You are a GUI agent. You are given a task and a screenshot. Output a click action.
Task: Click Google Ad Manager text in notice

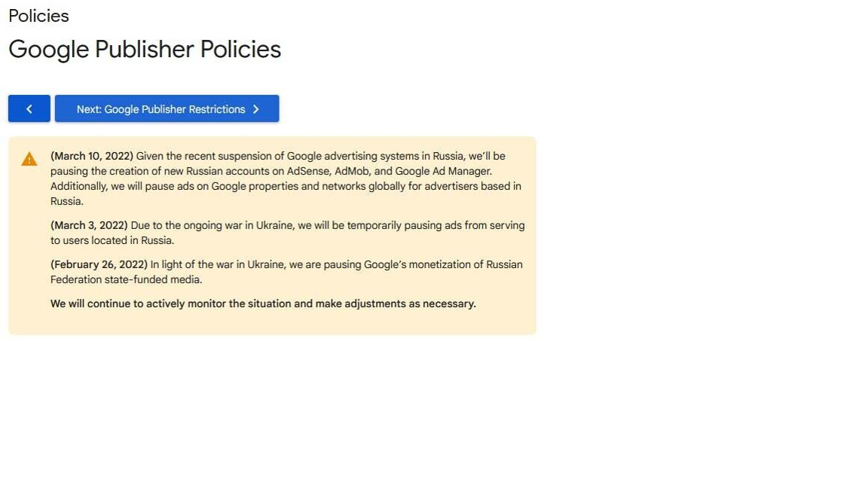click(x=443, y=171)
